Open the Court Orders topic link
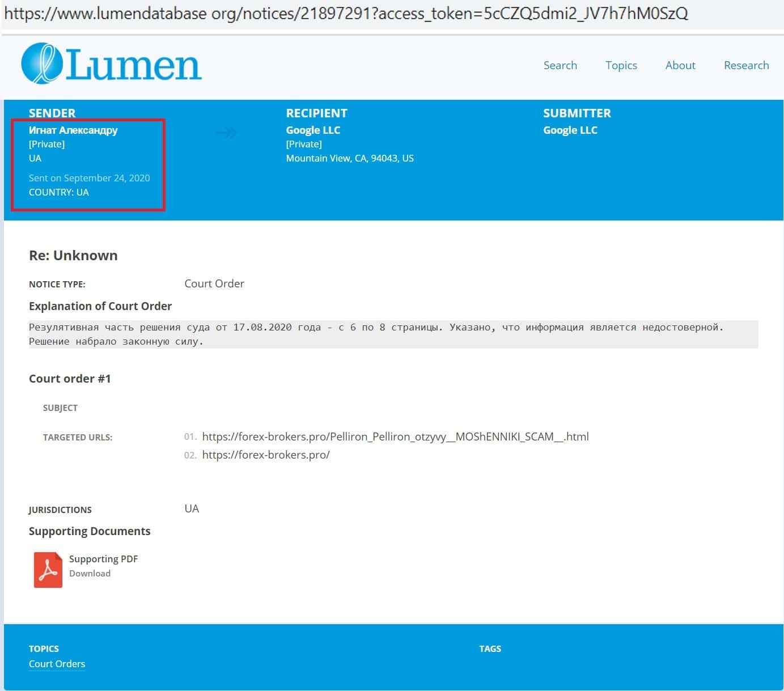Image resolution: width=784 pixels, height=691 pixels. (x=57, y=664)
